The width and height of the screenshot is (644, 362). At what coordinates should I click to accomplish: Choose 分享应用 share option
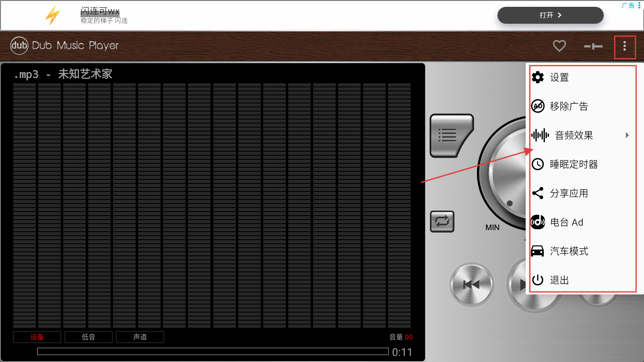568,193
